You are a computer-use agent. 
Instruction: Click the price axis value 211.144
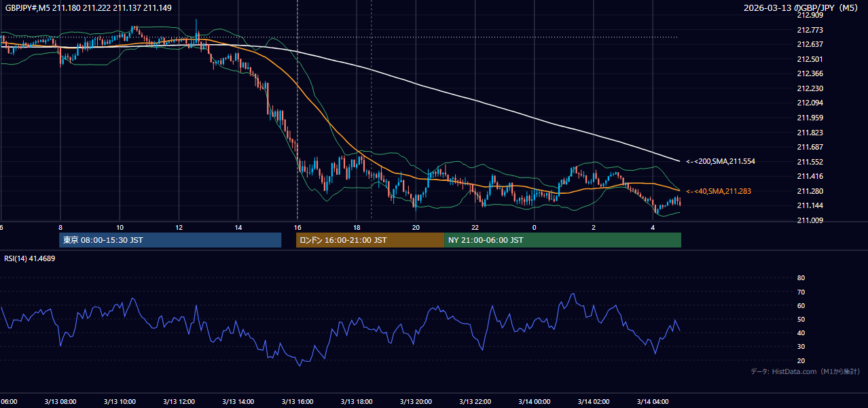[810, 206]
